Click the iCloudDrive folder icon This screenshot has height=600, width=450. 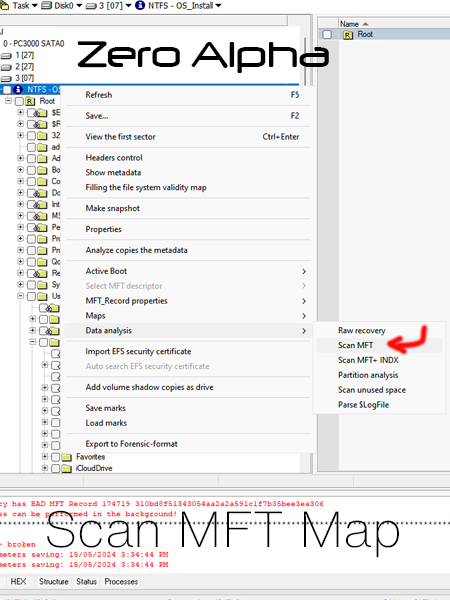click(67, 468)
